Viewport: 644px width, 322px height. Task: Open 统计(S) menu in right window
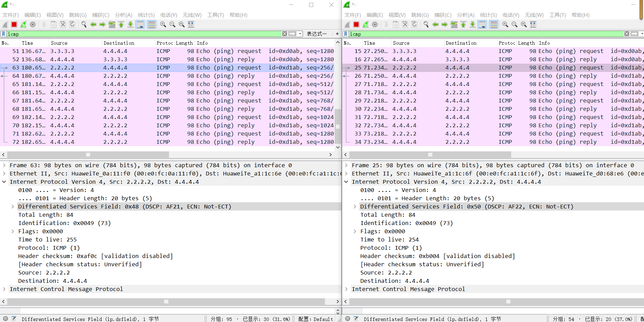click(488, 15)
